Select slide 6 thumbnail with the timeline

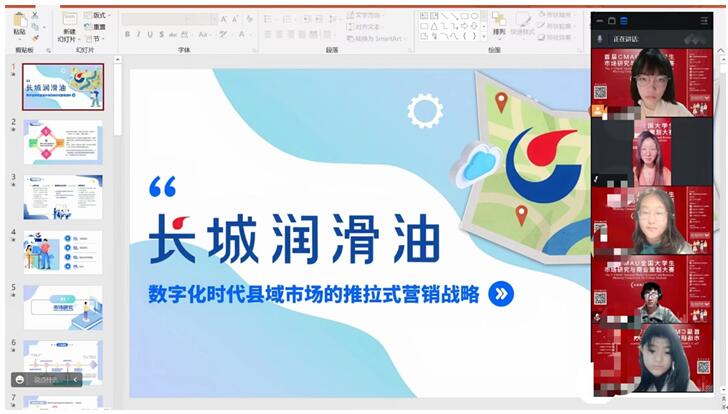click(x=63, y=362)
